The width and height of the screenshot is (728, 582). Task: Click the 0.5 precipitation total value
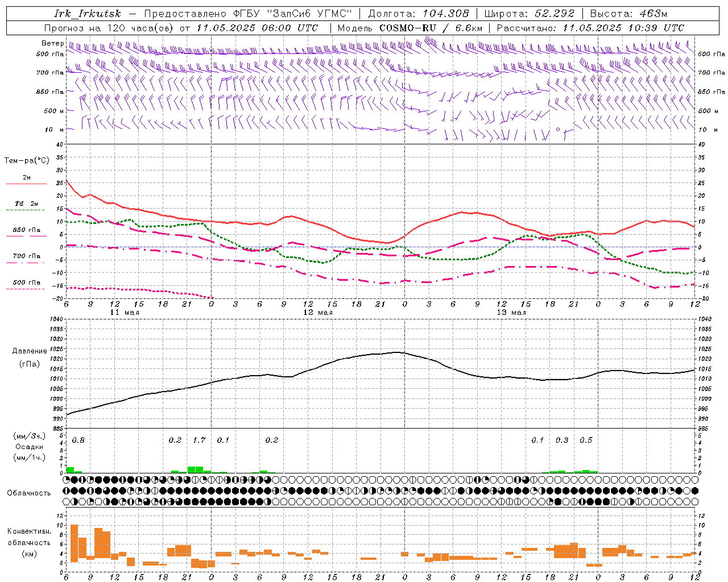click(x=586, y=440)
